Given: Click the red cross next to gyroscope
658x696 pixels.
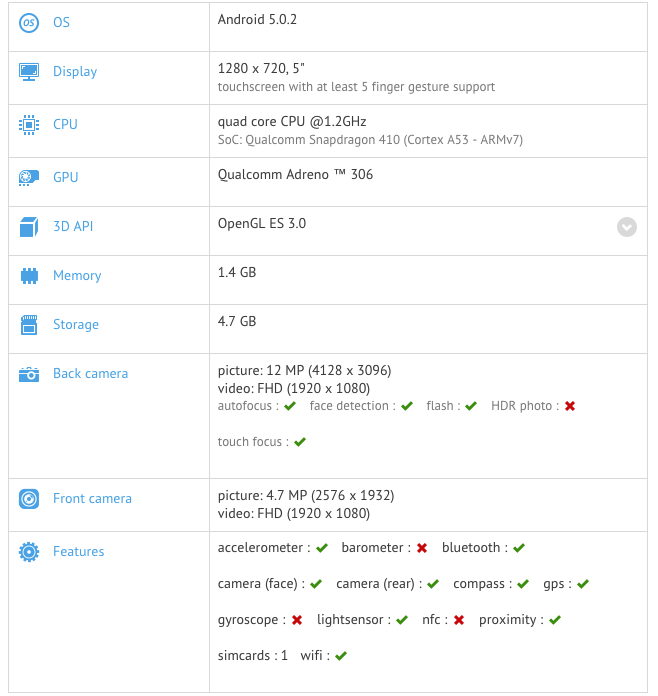Looking at the screenshot, I should click(297, 620).
